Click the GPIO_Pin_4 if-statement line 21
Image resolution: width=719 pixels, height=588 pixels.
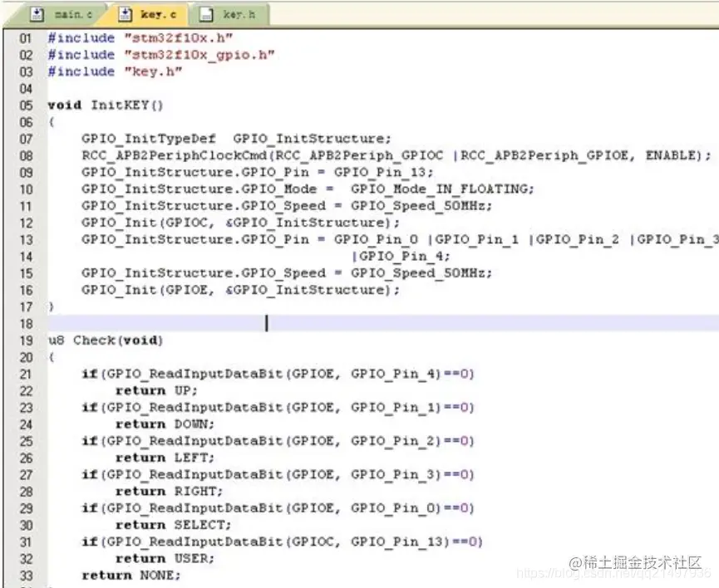coord(278,374)
